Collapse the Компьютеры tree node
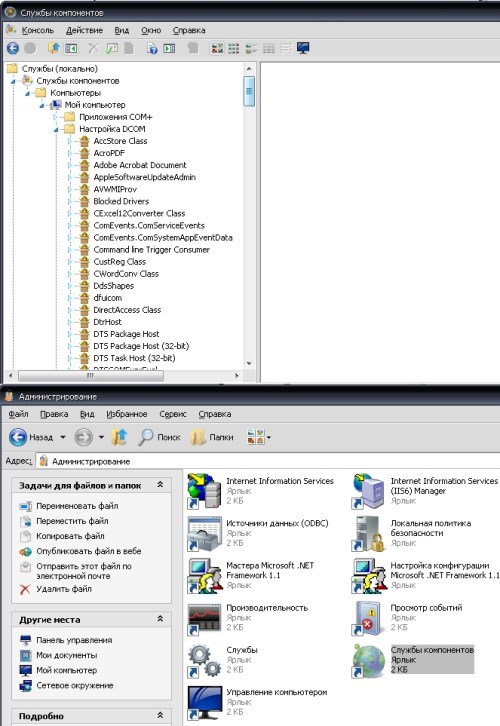 coord(27,94)
